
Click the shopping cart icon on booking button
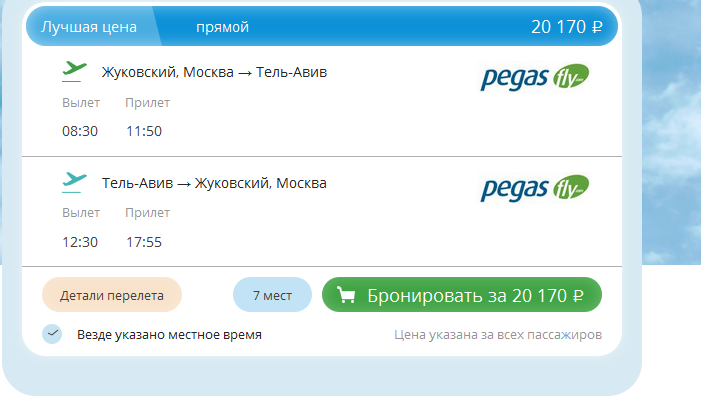click(x=346, y=295)
